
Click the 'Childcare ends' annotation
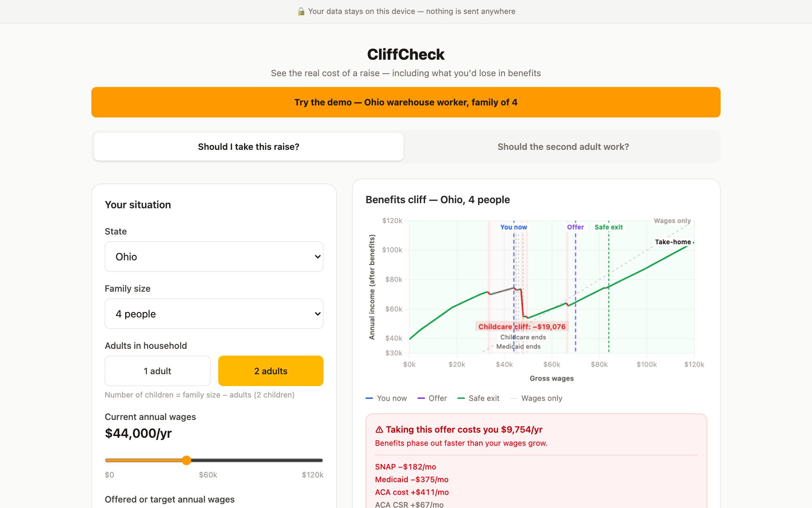(523, 337)
